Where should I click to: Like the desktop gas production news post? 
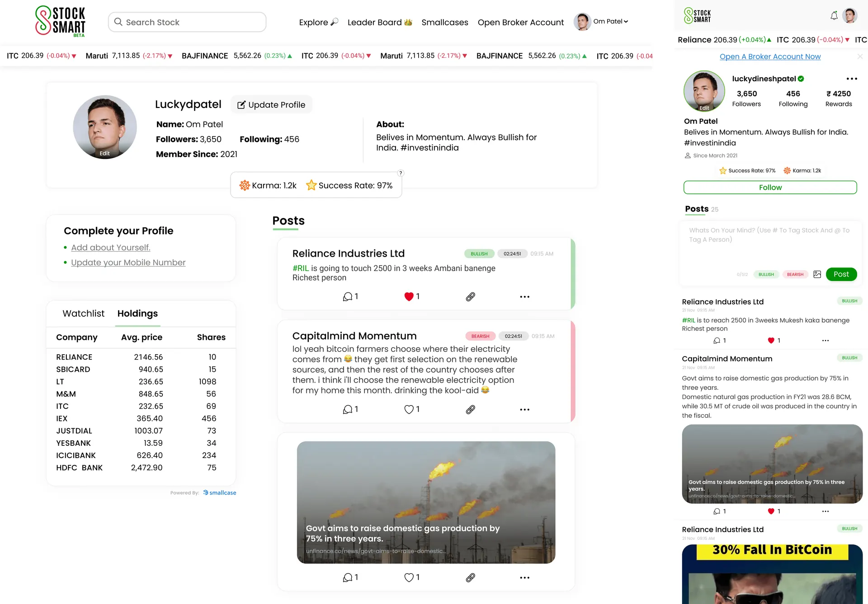tap(409, 578)
